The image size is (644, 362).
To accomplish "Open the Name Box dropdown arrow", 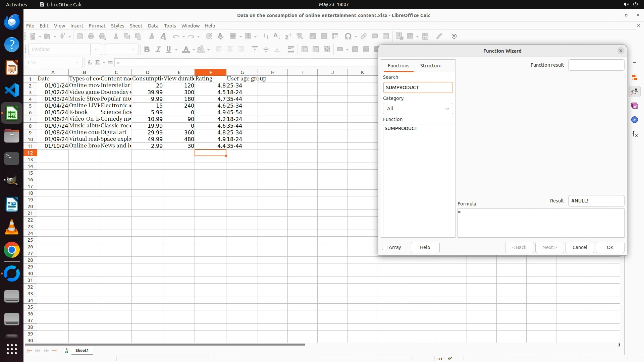I will click(x=77, y=62).
